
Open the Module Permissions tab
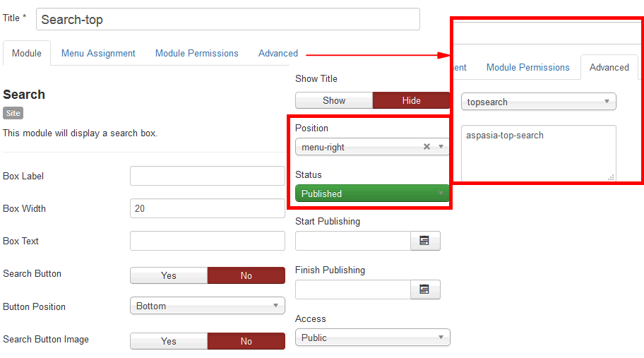point(197,53)
